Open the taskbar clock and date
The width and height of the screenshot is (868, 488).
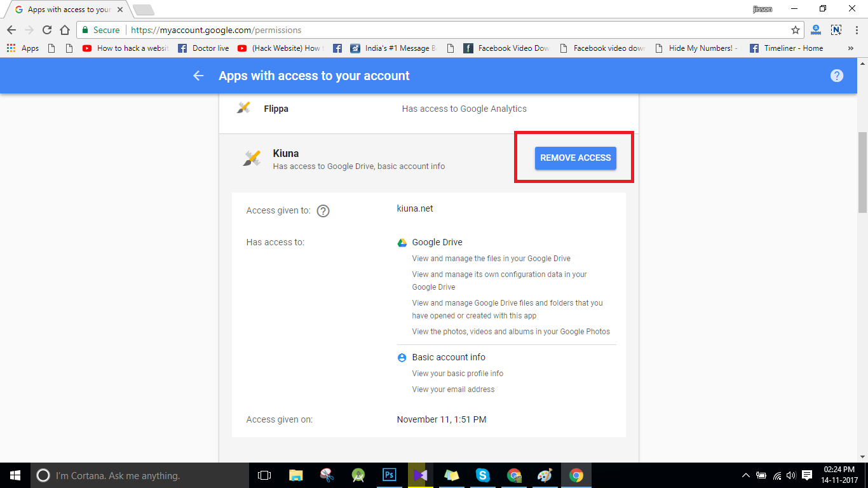coord(841,475)
